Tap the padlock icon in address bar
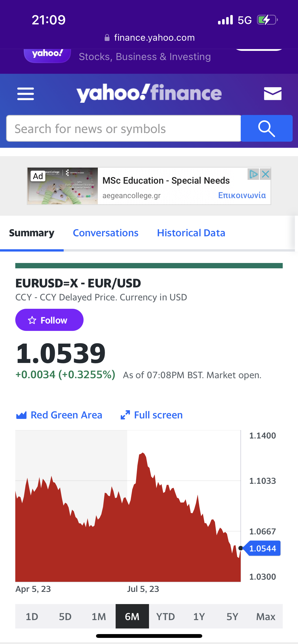 pos(107,38)
